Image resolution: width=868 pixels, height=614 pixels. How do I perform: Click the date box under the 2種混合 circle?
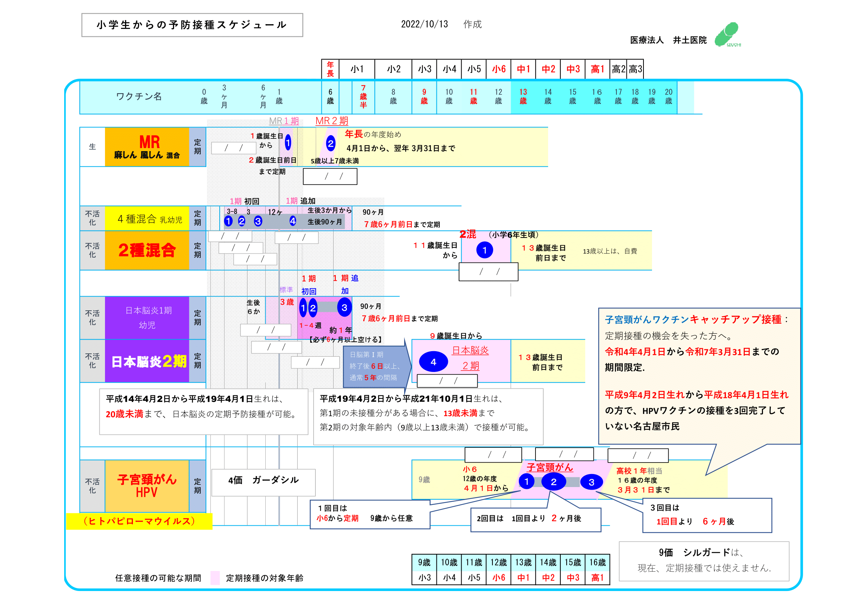point(488,272)
